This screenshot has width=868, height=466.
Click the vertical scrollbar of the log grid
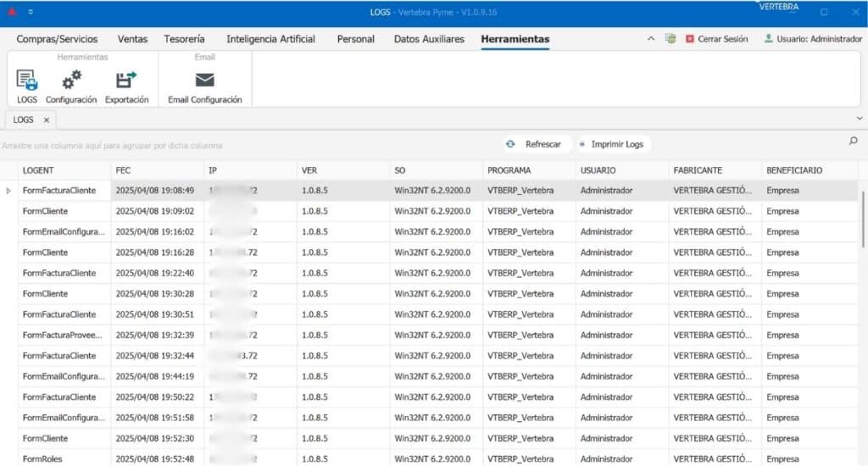click(862, 219)
